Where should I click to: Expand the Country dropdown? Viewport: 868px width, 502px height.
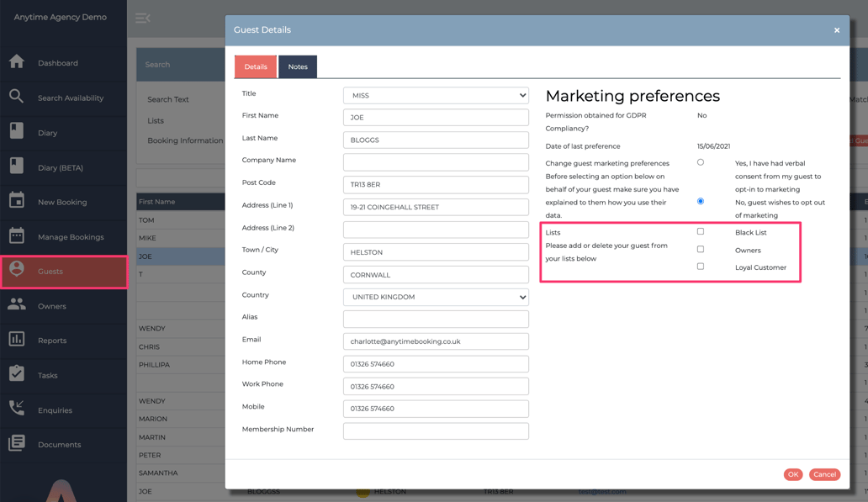(x=436, y=297)
